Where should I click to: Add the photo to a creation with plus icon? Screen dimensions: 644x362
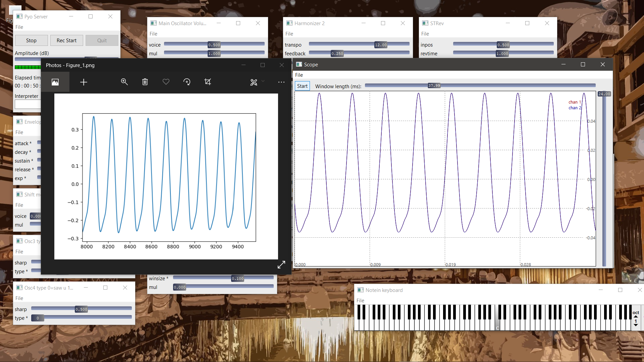tap(84, 82)
